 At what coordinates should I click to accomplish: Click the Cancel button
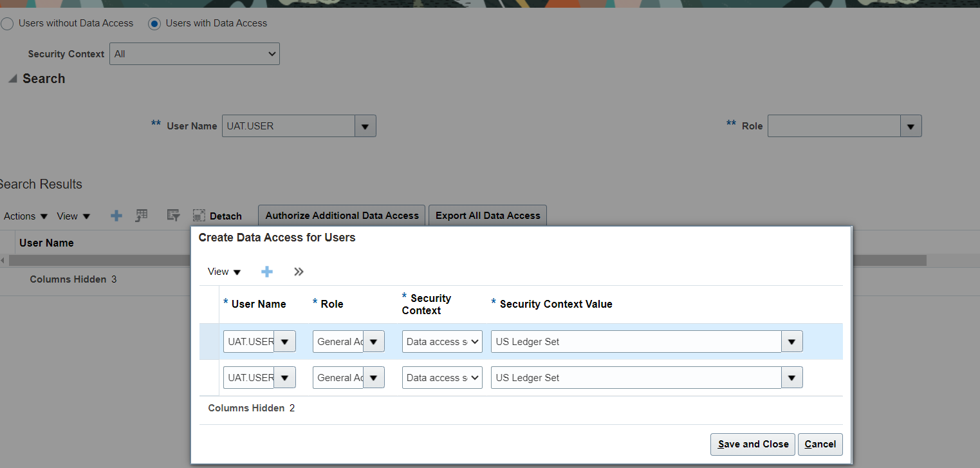tap(820, 444)
